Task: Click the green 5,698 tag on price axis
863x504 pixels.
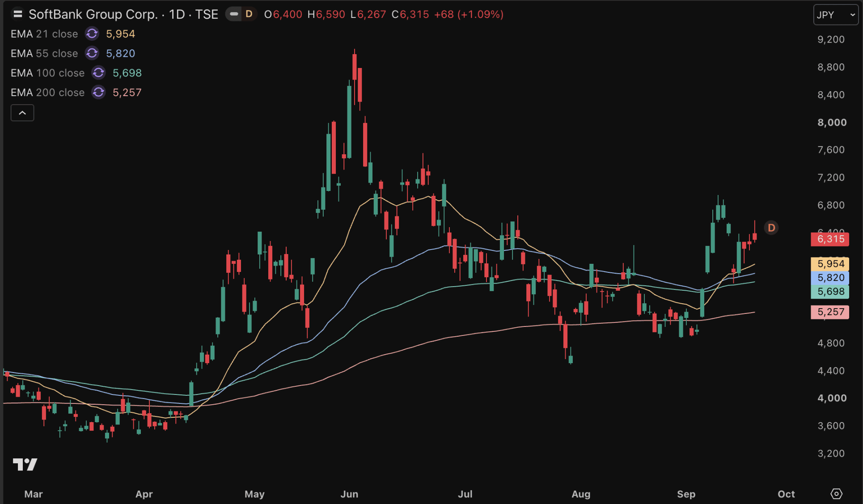Action: [x=830, y=292]
